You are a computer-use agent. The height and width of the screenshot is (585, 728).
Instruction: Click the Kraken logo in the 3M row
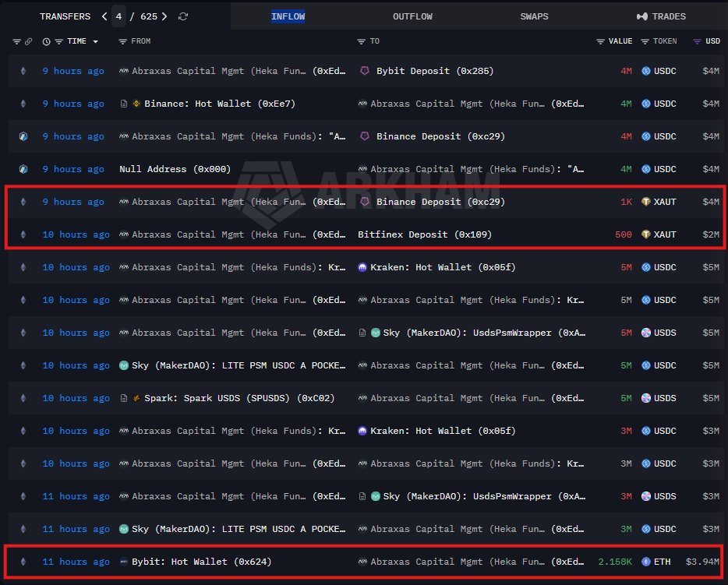(x=362, y=431)
